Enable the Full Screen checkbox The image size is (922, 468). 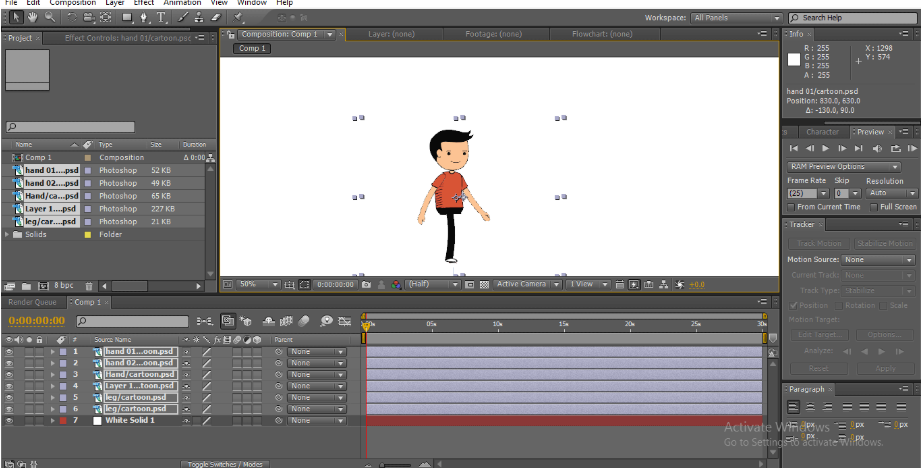point(873,207)
